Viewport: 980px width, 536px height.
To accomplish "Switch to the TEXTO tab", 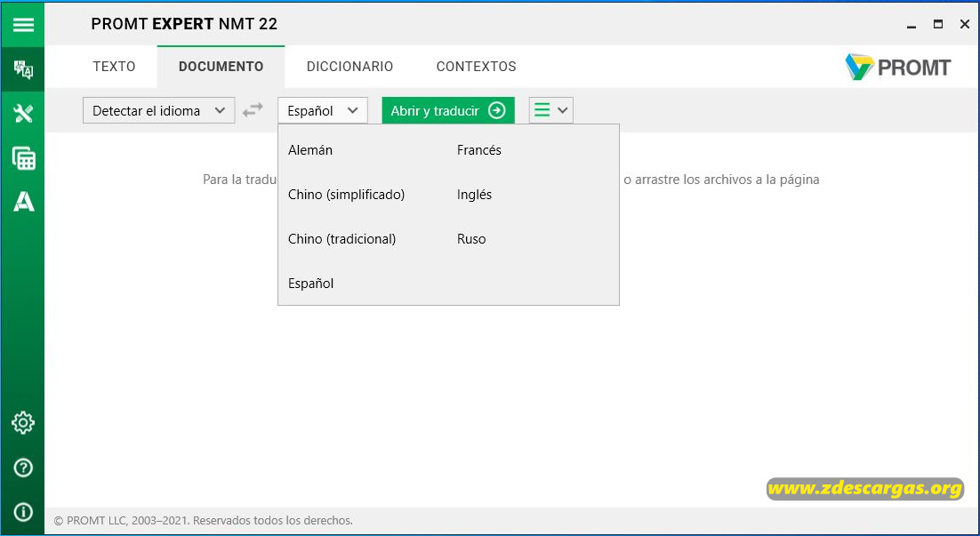I will [114, 66].
